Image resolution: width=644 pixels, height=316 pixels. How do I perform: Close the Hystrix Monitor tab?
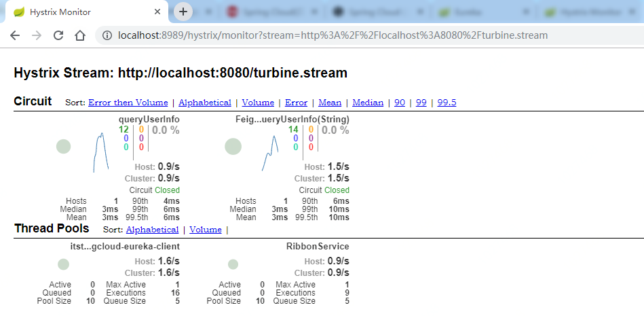click(x=157, y=12)
